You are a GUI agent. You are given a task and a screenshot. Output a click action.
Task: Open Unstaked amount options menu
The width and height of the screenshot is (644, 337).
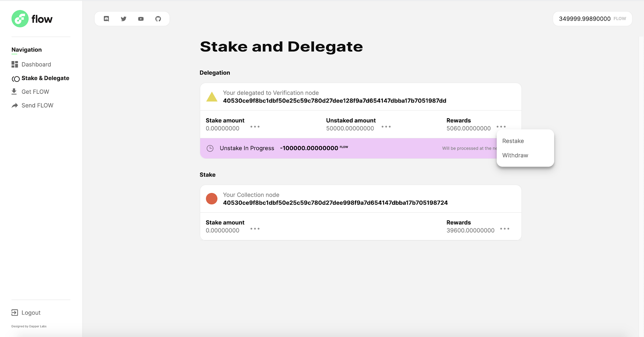tap(386, 127)
